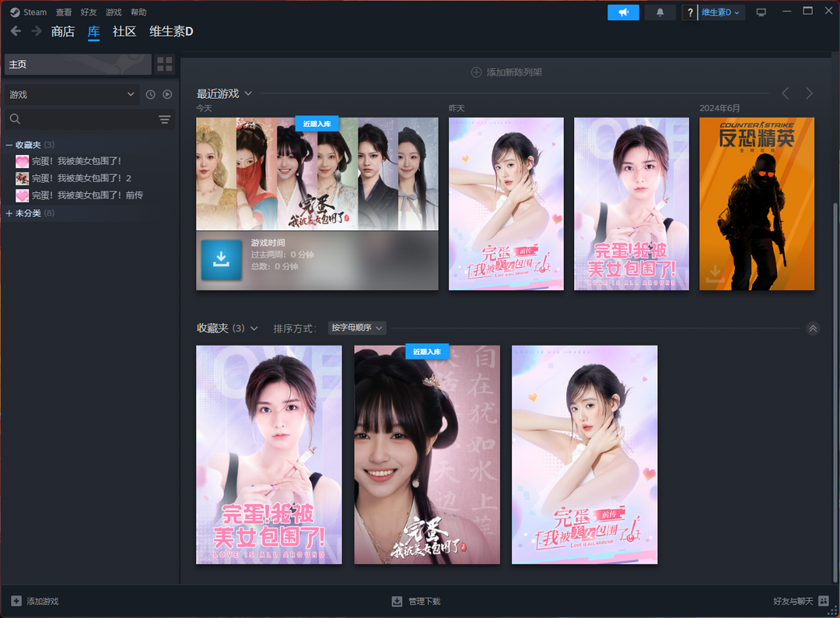Screen dimensions: 840x618
Task: Click the search magnifier icon
Action: 15,119
